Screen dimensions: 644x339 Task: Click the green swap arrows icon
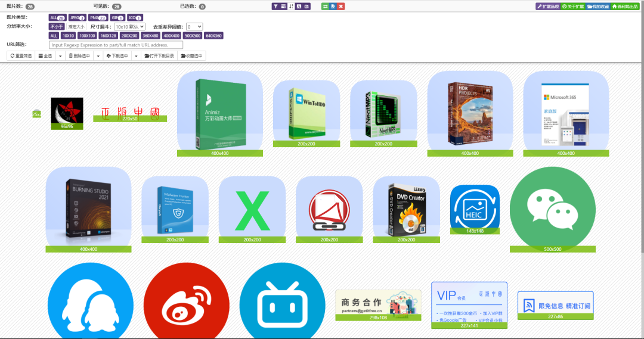tap(325, 7)
